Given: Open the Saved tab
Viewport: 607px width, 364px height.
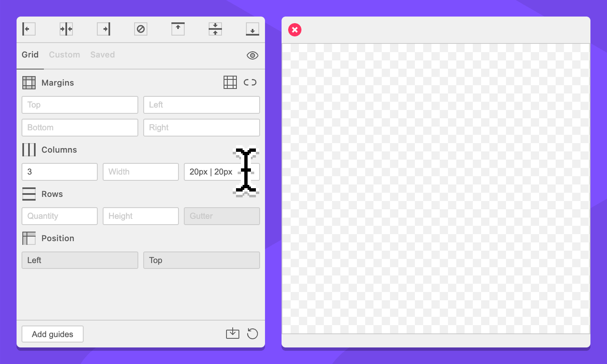Looking at the screenshot, I should tap(102, 55).
